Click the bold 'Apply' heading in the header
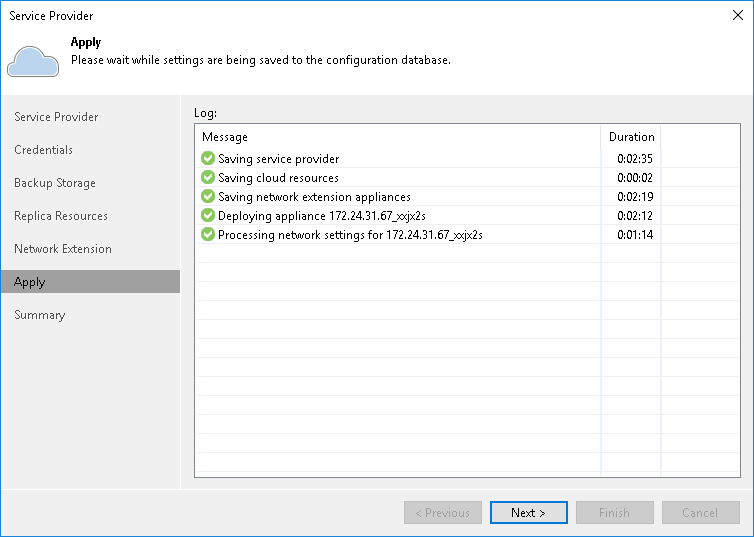 pos(86,42)
